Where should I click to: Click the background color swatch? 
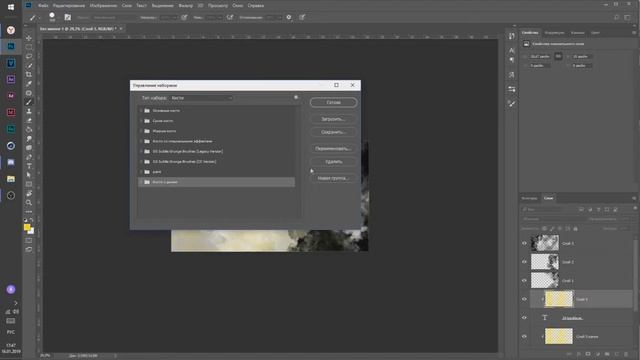[32, 231]
